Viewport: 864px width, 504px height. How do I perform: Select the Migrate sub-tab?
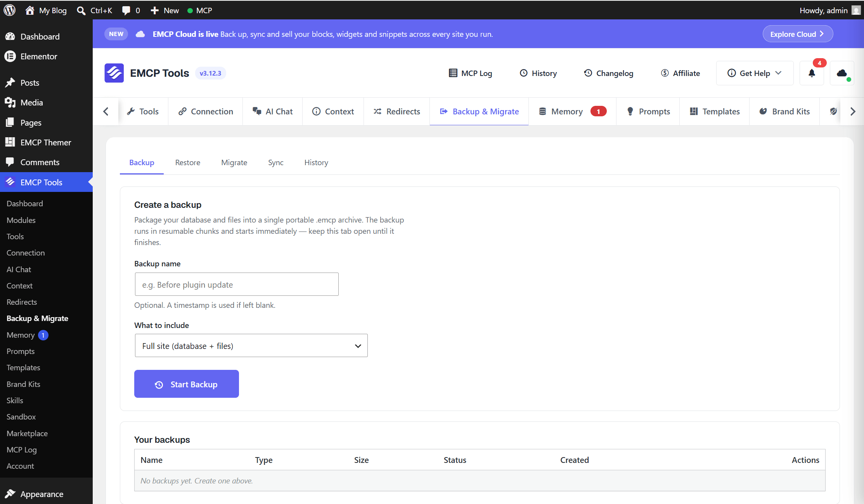(234, 162)
